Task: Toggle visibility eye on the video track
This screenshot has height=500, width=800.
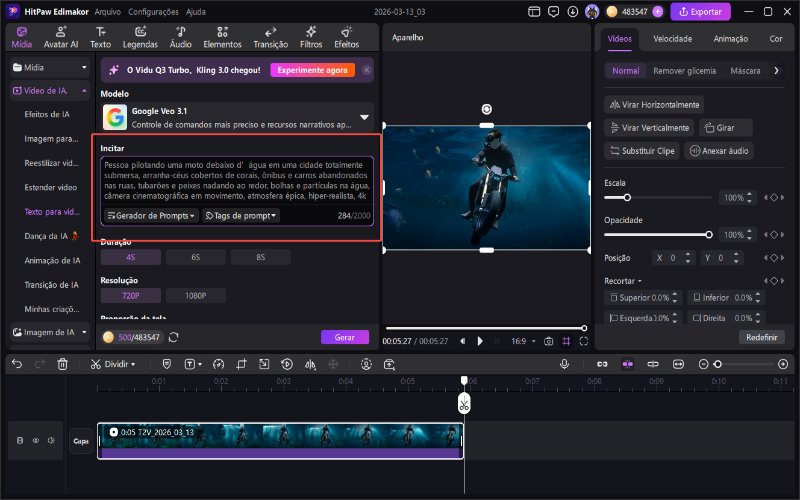Action: coord(36,440)
